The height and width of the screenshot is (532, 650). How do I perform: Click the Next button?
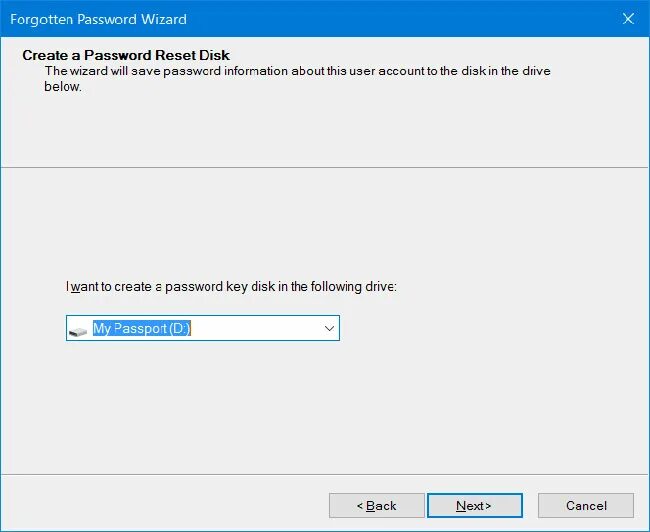click(x=474, y=506)
